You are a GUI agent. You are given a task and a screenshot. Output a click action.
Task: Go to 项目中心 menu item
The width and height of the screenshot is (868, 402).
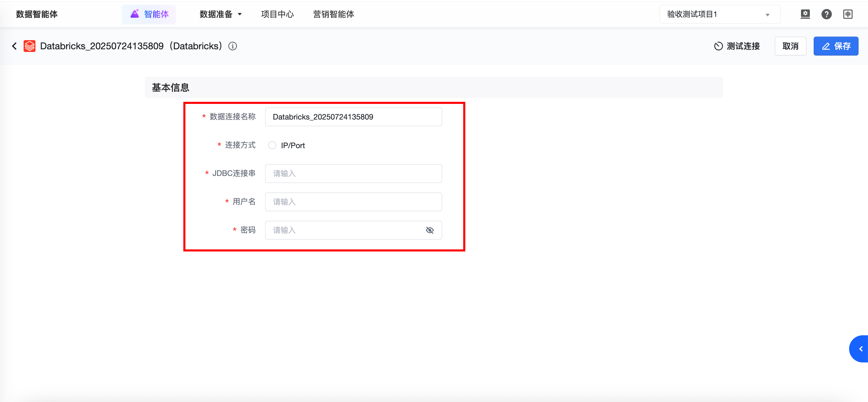[277, 14]
